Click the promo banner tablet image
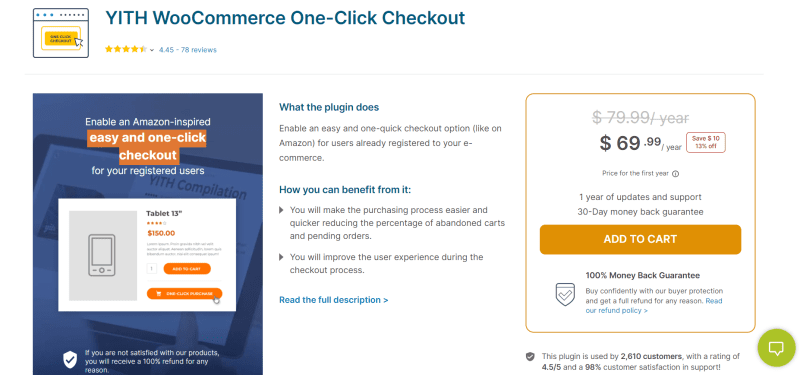Screen dimensions: 800x375 [103, 256]
